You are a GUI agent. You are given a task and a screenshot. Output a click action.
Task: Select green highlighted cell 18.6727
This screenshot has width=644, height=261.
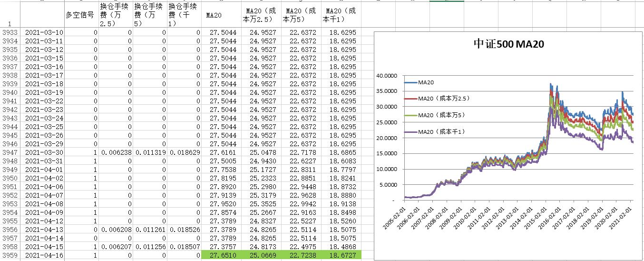coord(342,255)
